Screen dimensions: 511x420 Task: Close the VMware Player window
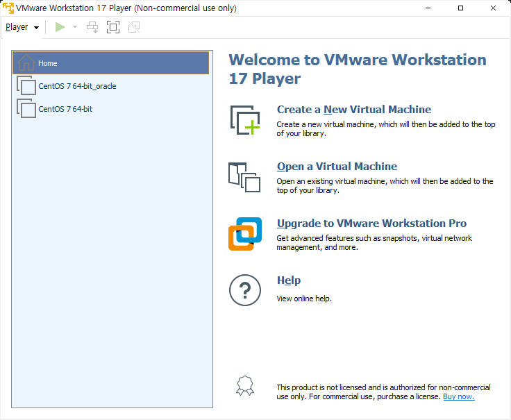[493, 8]
